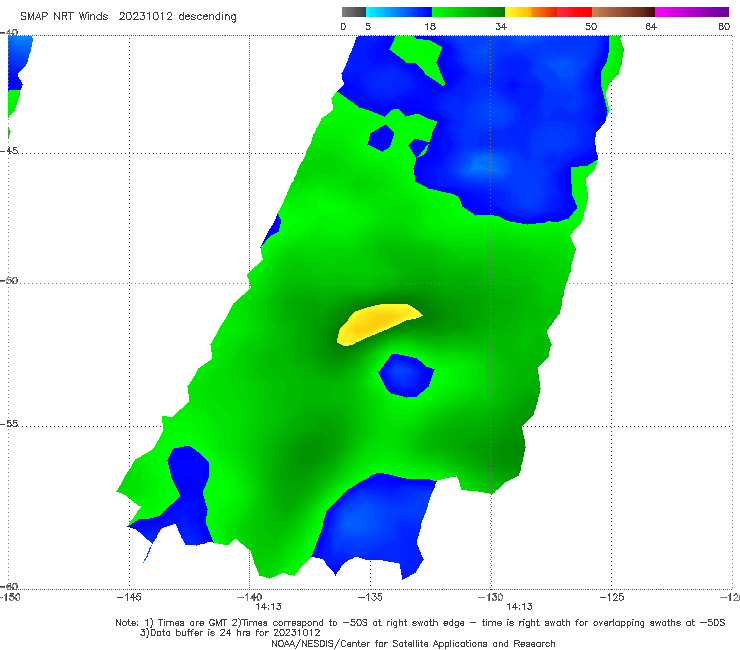740x650 pixels.
Task: Click the color bar label '64'
Action: (x=651, y=26)
